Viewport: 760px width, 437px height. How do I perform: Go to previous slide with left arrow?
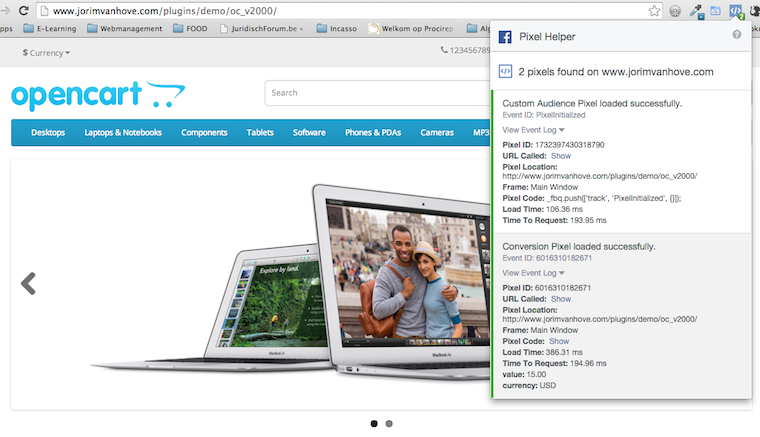(29, 283)
